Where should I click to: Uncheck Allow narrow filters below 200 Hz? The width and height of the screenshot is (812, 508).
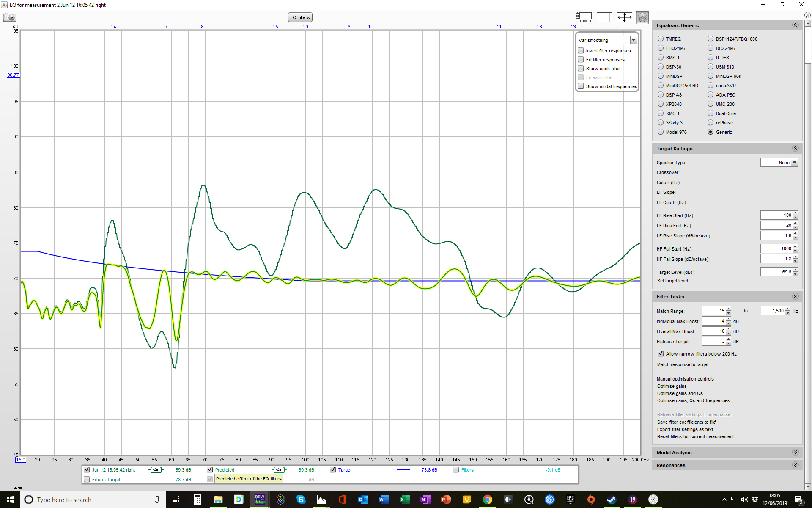(x=661, y=354)
